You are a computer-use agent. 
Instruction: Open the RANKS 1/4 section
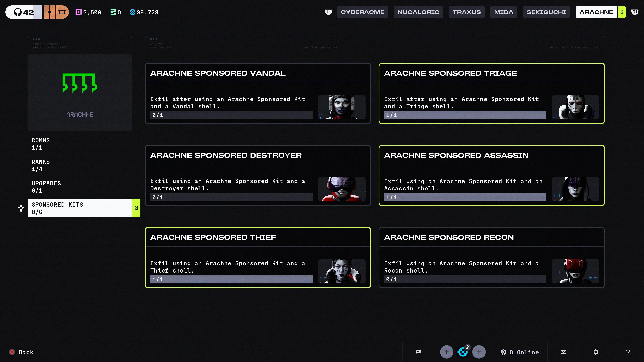[x=80, y=165]
